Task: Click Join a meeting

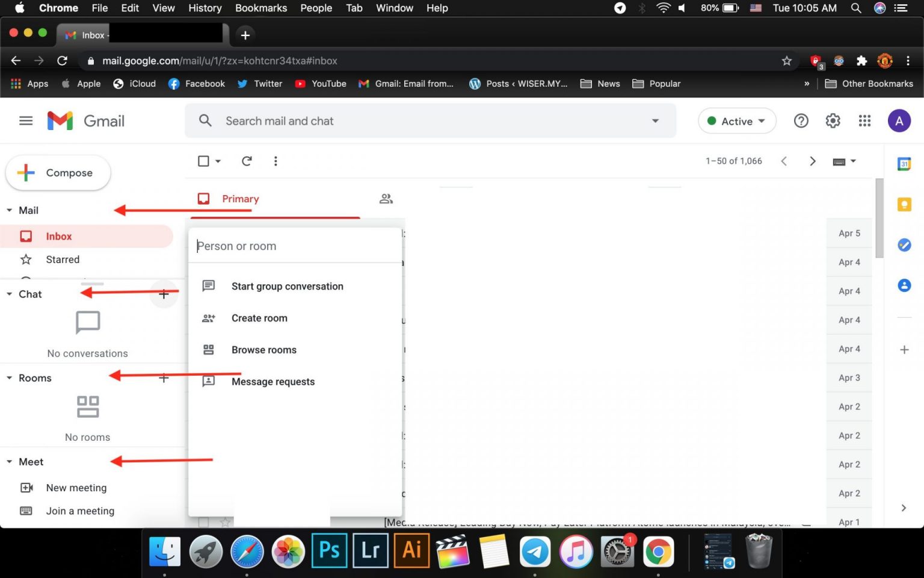Action: click(79, 511)
